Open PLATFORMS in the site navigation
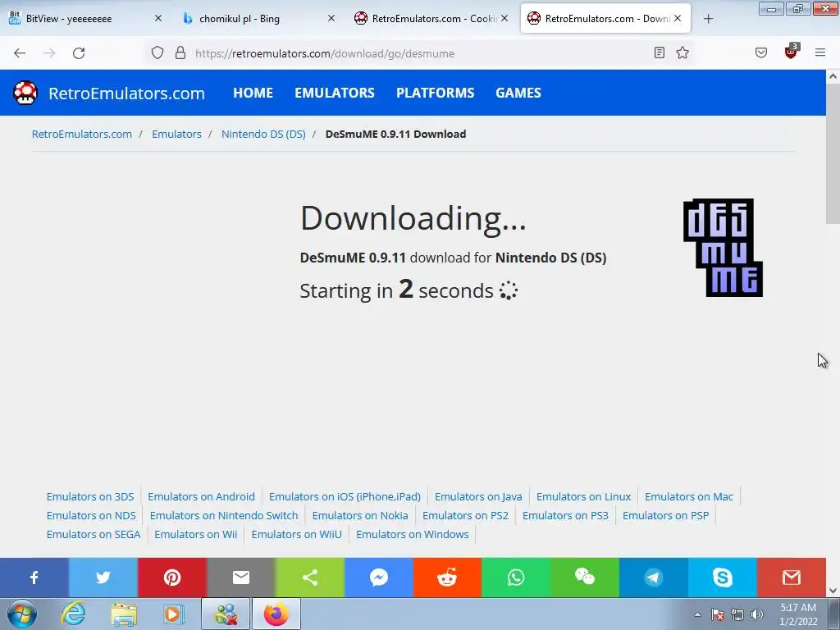Image resolution: width=840 pixels, height=630 pixels. click(435, 93)
